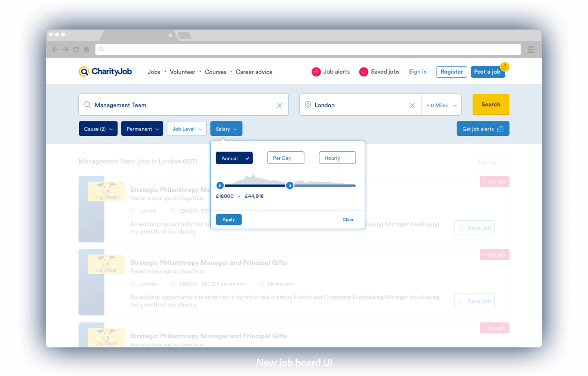Open second Strategic Philanthropy Manager job title
This screenshot has width=588, height=376.
208,263
